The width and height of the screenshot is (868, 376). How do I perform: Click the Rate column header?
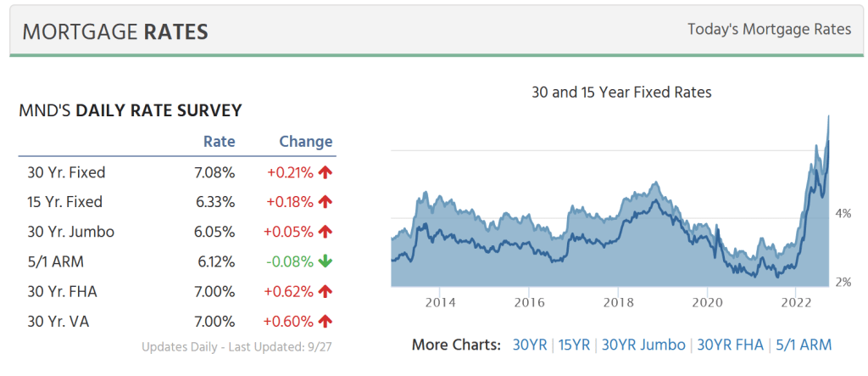coord(220,142)
